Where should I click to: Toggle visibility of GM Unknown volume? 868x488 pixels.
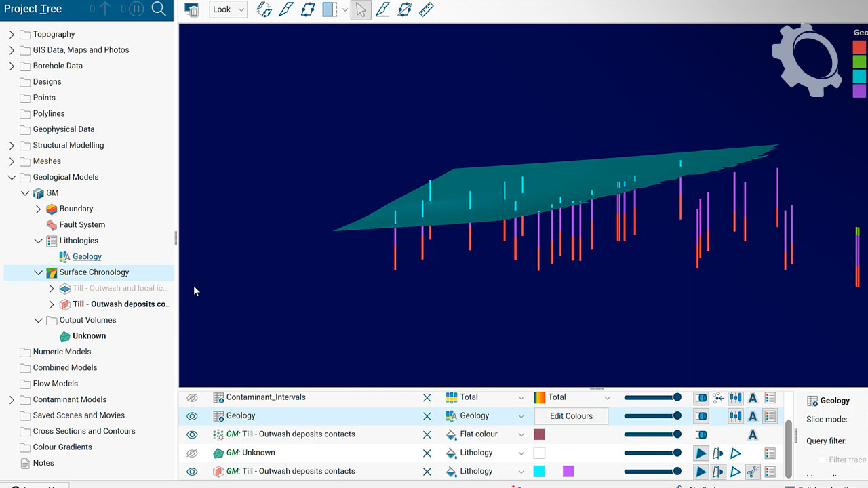(x=192, y=453)
